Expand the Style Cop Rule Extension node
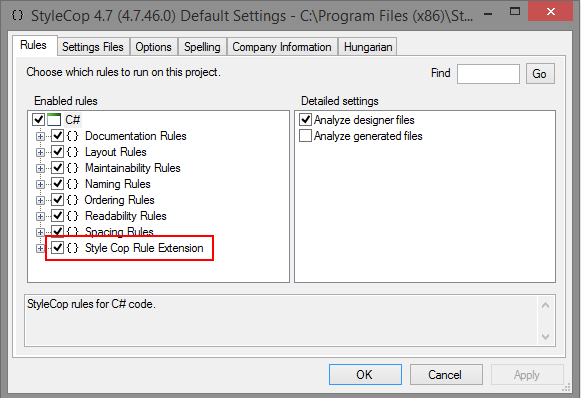Image resolution: width=581 pixels, height=398 pixels. click(x=40, y=248)
